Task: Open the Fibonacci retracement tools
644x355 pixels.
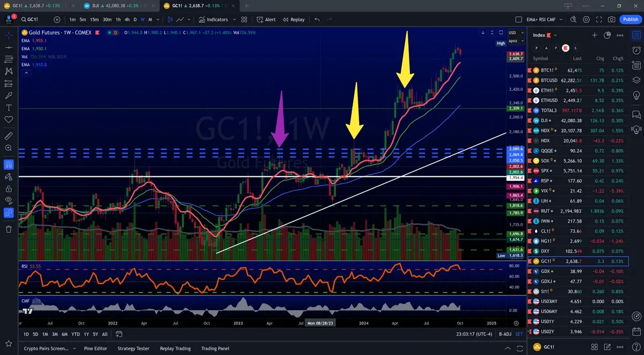Action: coord(9,59)
